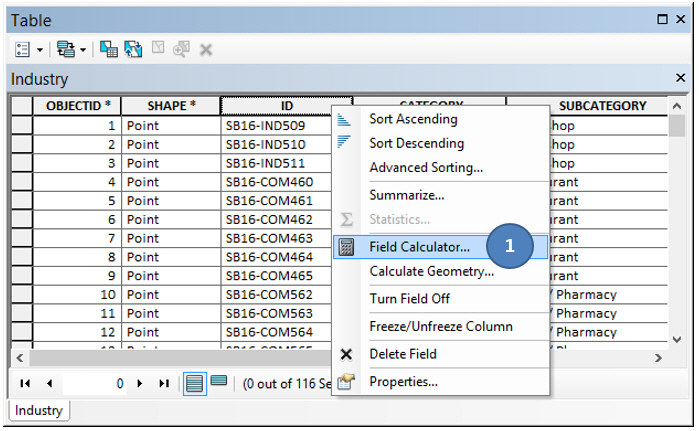The width and height of the screenshot is (699, 431).
Task: Choose Delete Field in context menu
Action: [402, 354]
